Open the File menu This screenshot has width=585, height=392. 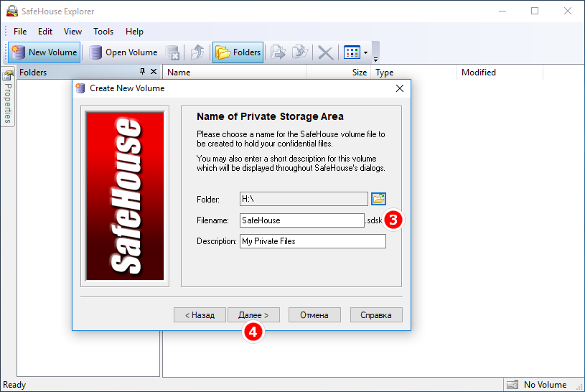coord(20,32)
